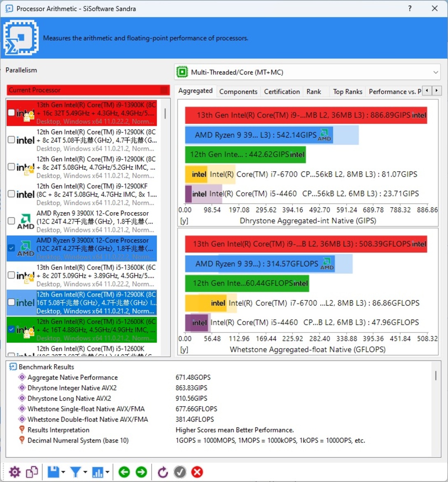Viewport: 448px width, 482px height.
Task: Click the bar chart icon
Action: pos(98,472)
